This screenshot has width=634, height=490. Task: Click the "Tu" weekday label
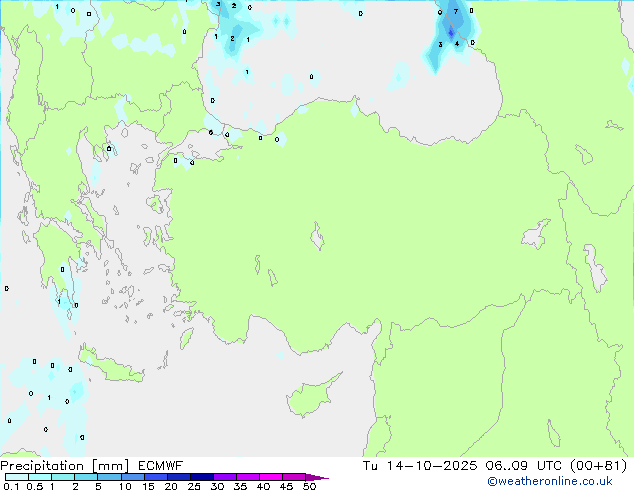click(x=370, y=466)
